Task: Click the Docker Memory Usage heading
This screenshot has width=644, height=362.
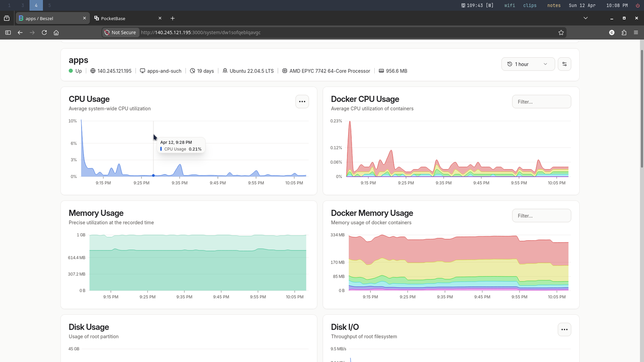Action: pyautogui.click(x=372, y=213)
